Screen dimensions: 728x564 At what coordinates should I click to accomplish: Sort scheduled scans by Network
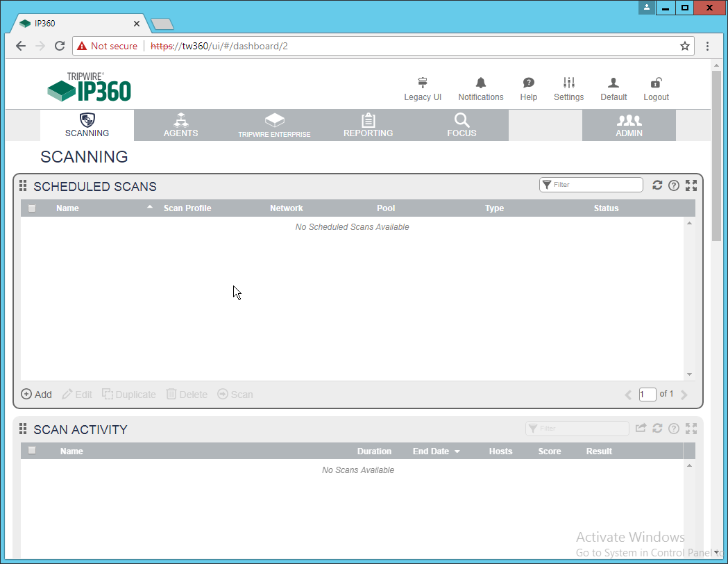(287, 208)
